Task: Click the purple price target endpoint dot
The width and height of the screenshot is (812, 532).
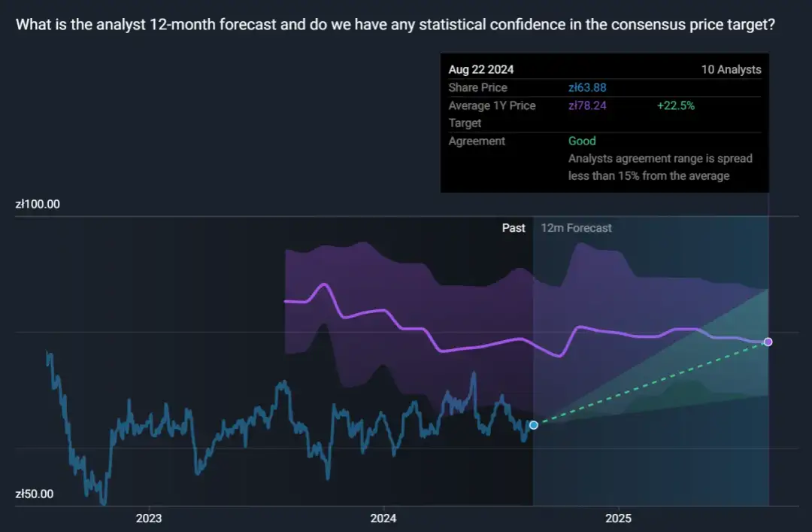Action: click(x=768, y=342)
